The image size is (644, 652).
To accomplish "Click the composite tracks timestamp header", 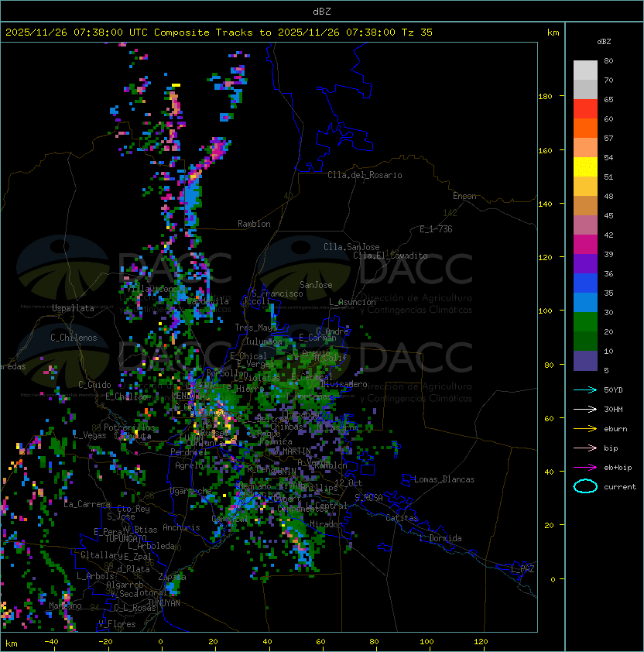I will 219,33.
